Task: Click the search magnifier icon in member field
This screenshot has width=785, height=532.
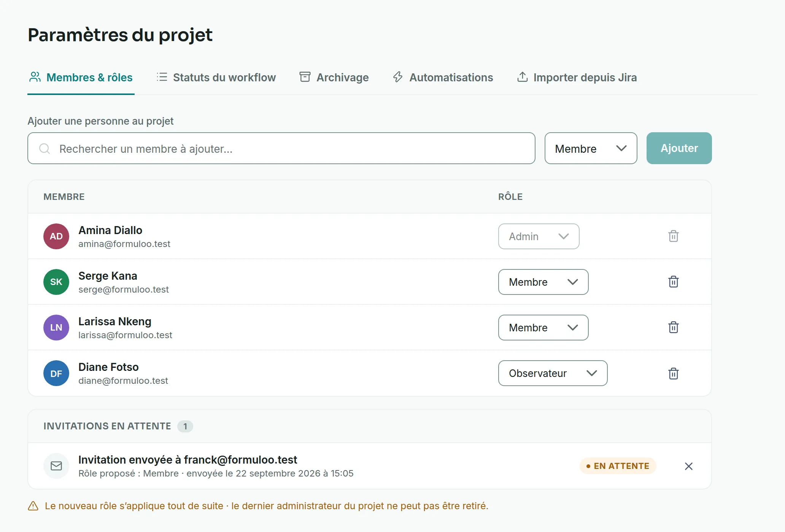Action: pyautogui.click(x=44, y=149)
